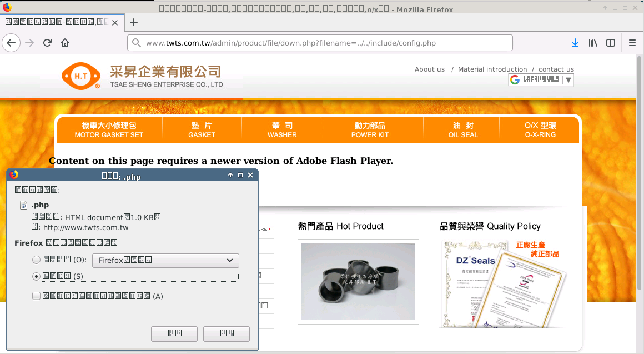Click the DZ Seals certificate image
644x354 pixels.
tap(503, 283)
